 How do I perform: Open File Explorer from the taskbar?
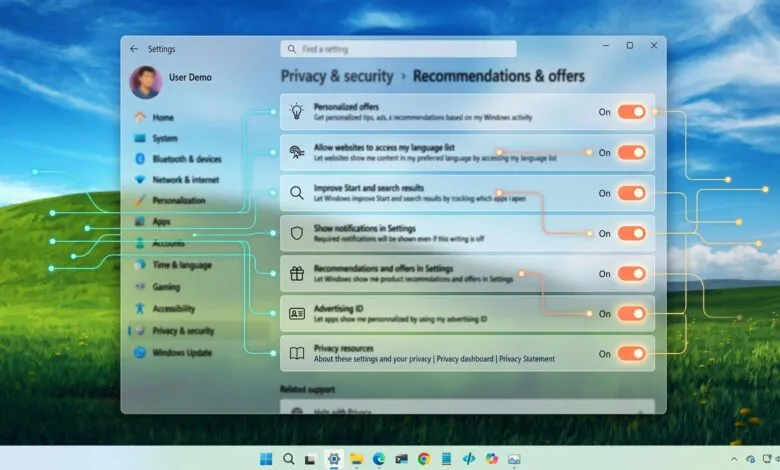[x=357, y=459]
